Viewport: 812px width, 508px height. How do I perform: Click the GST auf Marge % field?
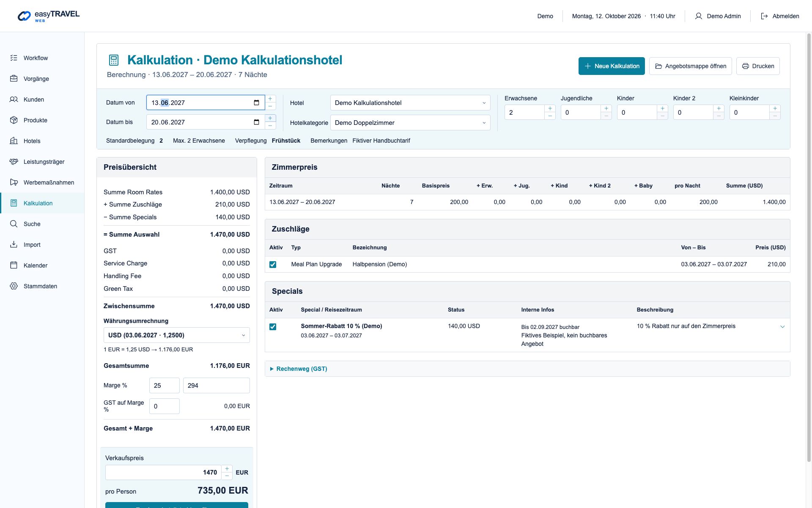tap(165, 406)
